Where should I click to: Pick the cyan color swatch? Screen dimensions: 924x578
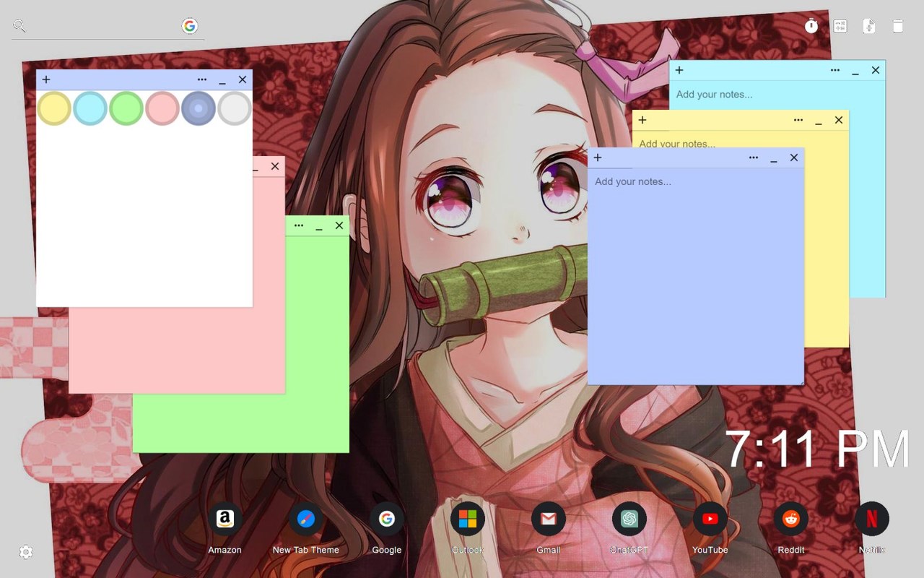90,108
